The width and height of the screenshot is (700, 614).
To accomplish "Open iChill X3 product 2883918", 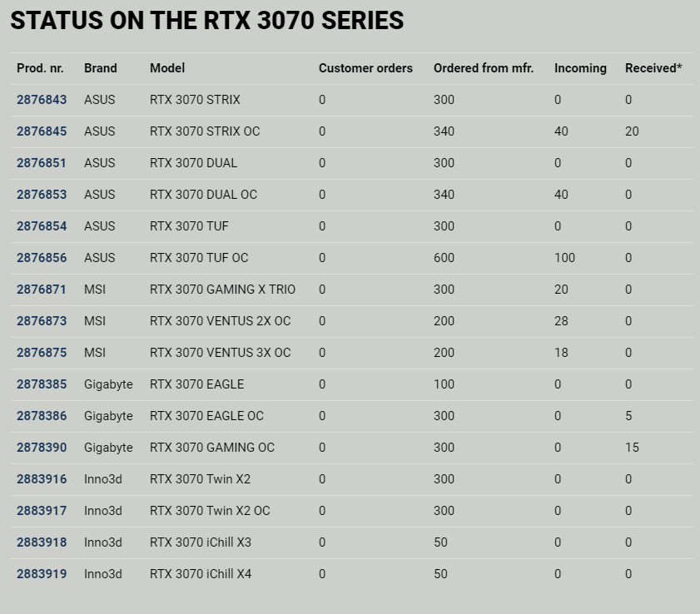I will point(42,542).
